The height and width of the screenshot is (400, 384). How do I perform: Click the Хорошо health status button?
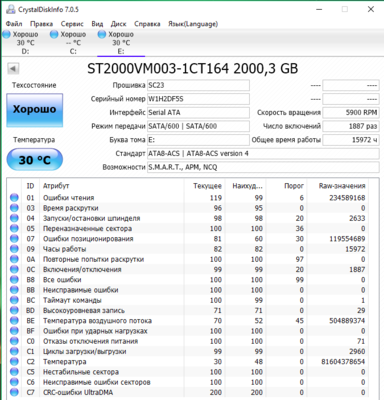[35, 110]
